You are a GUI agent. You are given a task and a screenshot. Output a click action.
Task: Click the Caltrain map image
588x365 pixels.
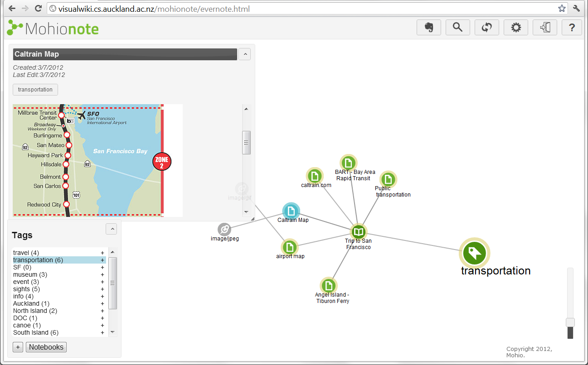(97, 160)
